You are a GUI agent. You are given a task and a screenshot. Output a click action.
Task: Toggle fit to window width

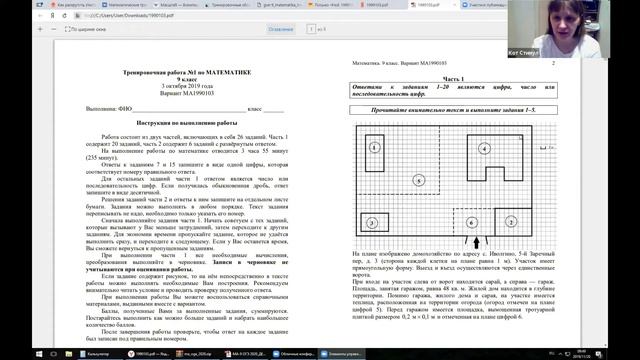[x=85, y=29]
